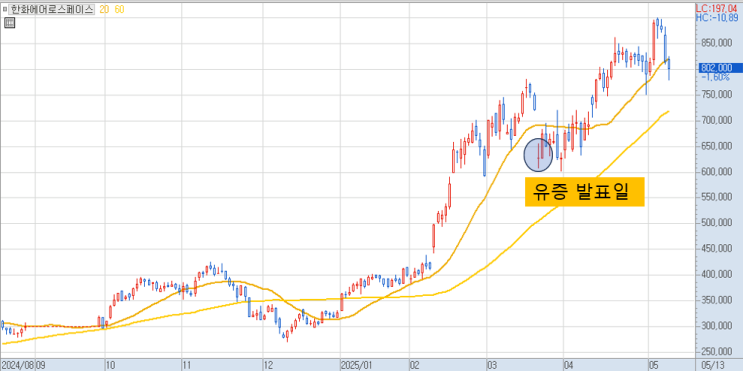Click the 350,000 price axis label

click(716, 300)
